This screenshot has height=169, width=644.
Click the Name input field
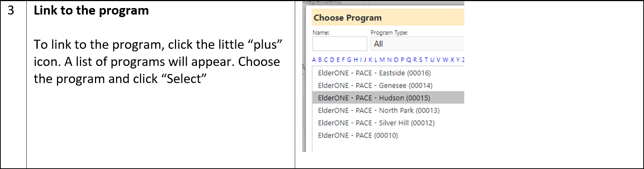pos(340,44)
